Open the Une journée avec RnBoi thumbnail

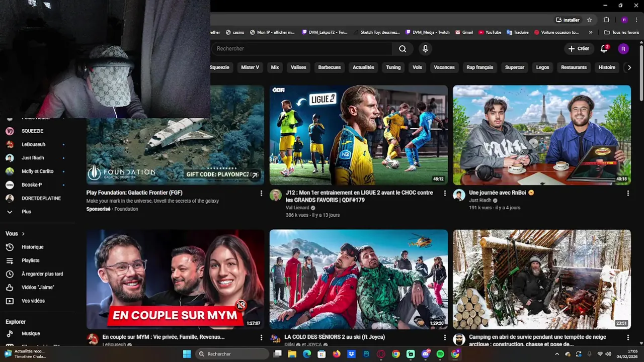tap(542, 135)
